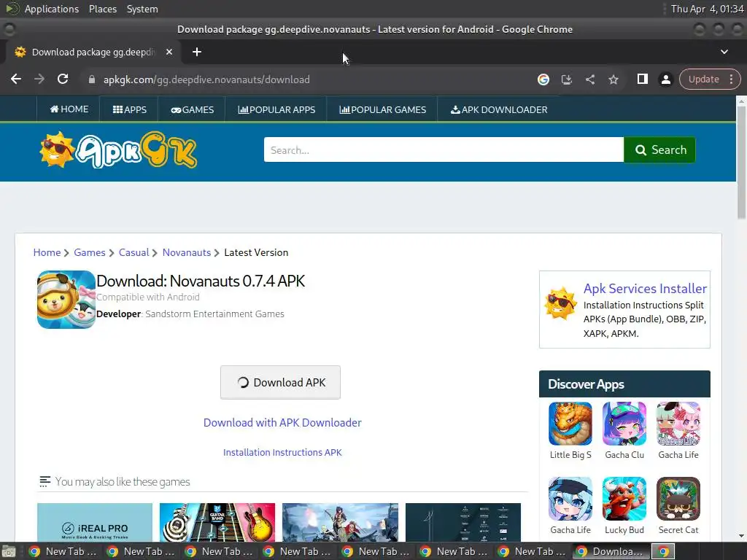Open the System menu

[142, 9]
